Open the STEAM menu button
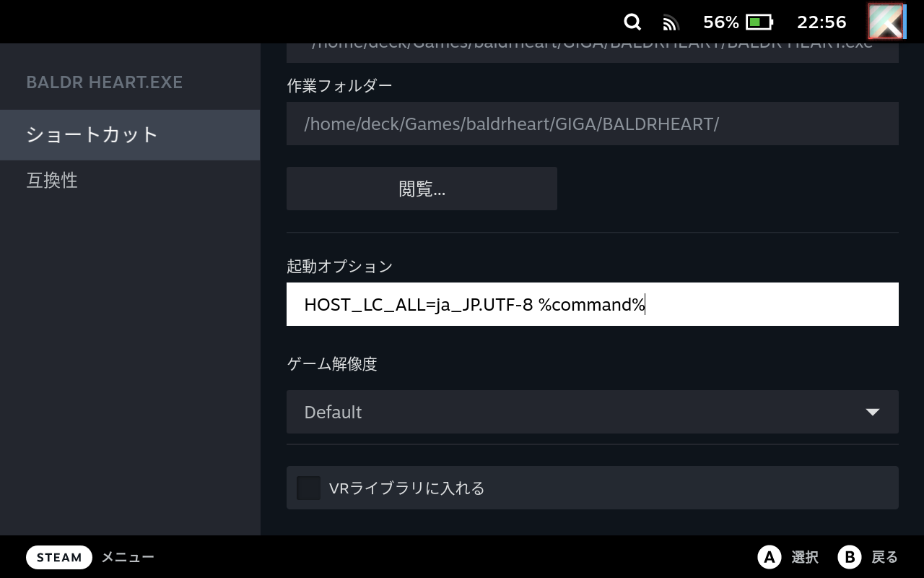924x578 pixels. pos(59,557)
